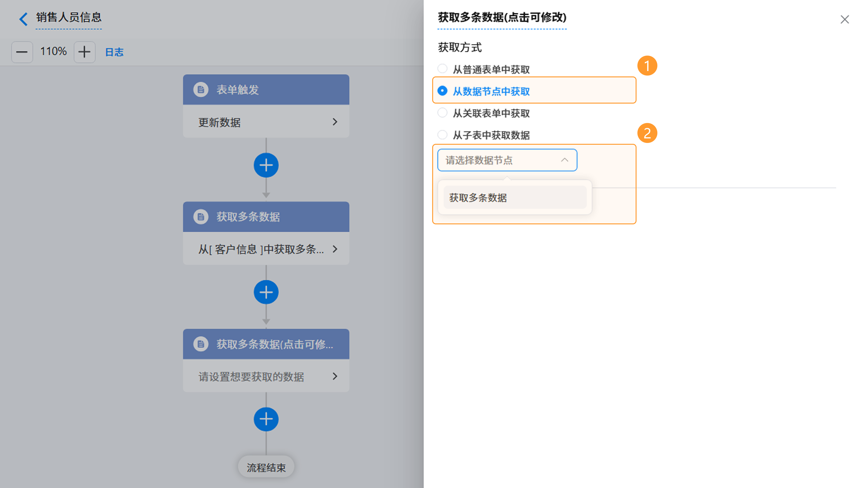Close the right configuration panel
The image size is (868, 488).
point(844,19)
